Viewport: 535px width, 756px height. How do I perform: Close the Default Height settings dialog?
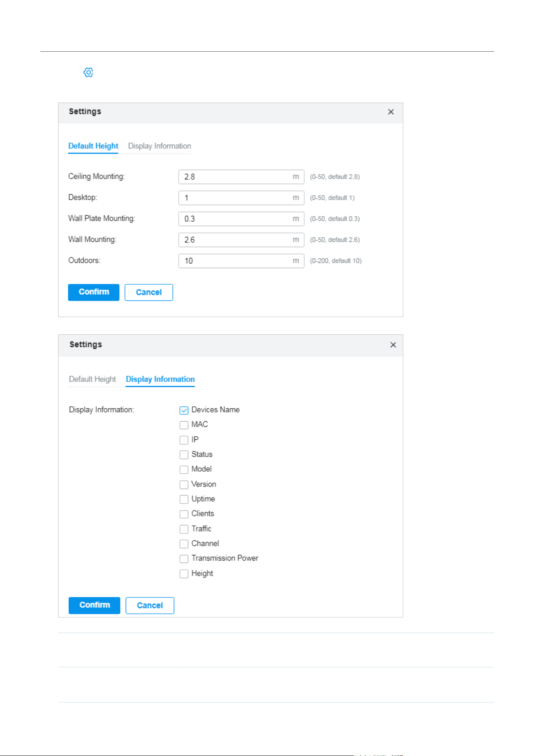coord(391,112)
